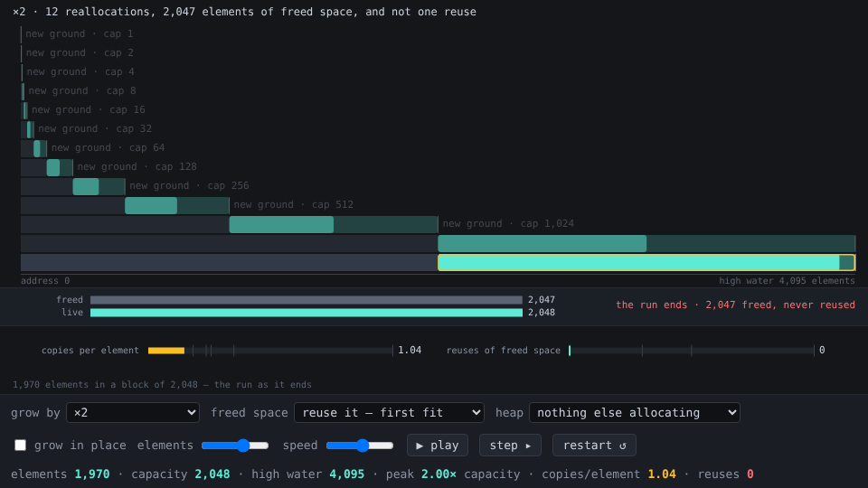Screen dimensions: 868x488
Task: Click the teal block in cap 512 row
Action: 151,205
